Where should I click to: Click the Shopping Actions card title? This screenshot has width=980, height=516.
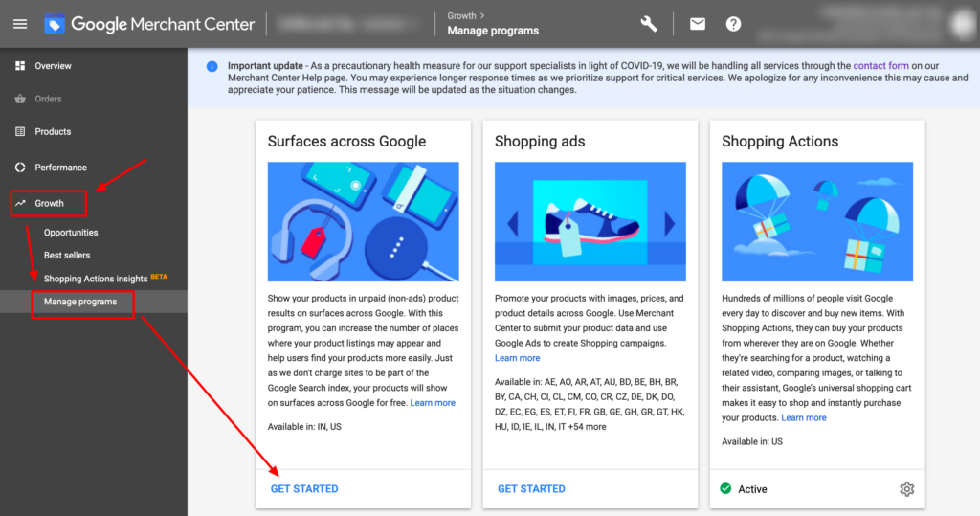pos(780,142)
